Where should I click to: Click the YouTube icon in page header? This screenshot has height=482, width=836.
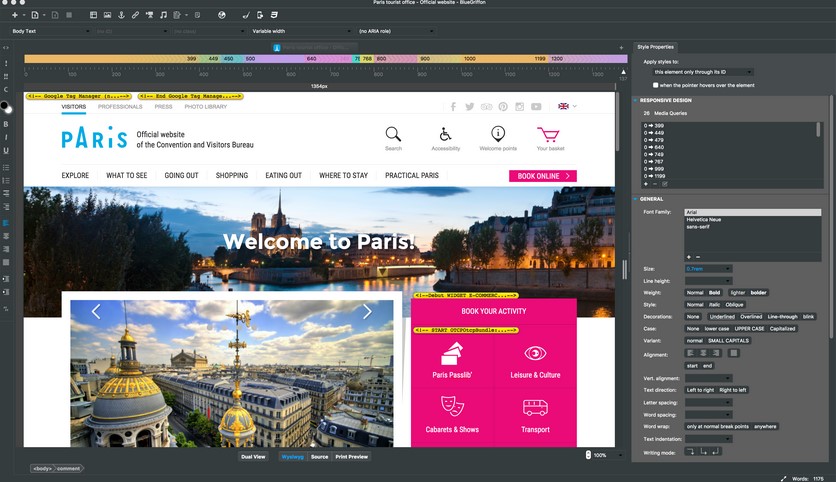coord(536,107)
